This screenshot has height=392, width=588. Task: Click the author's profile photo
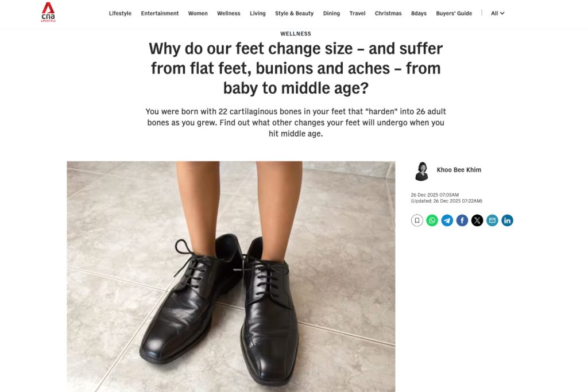coord(422,171)
